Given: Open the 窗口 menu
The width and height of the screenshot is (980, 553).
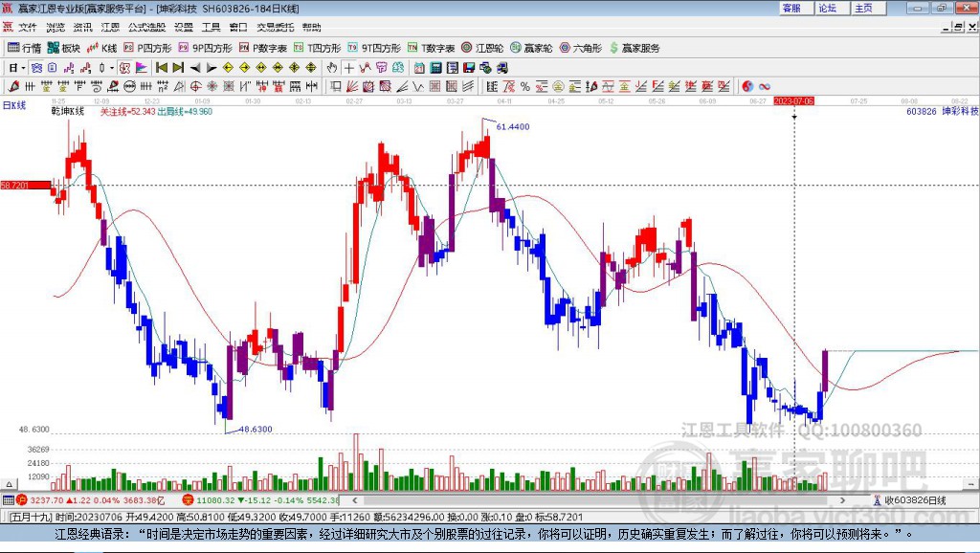Looking at the screenshot, I should [x=238, y=27].
